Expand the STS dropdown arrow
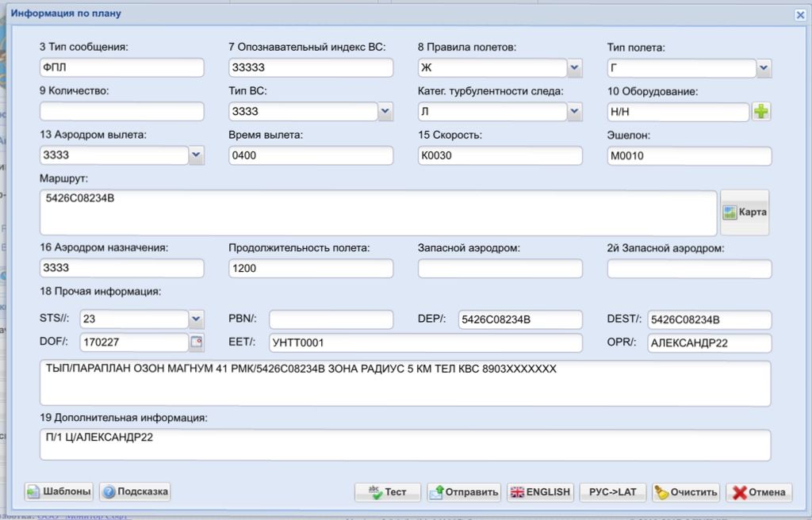 click(197, 319)
